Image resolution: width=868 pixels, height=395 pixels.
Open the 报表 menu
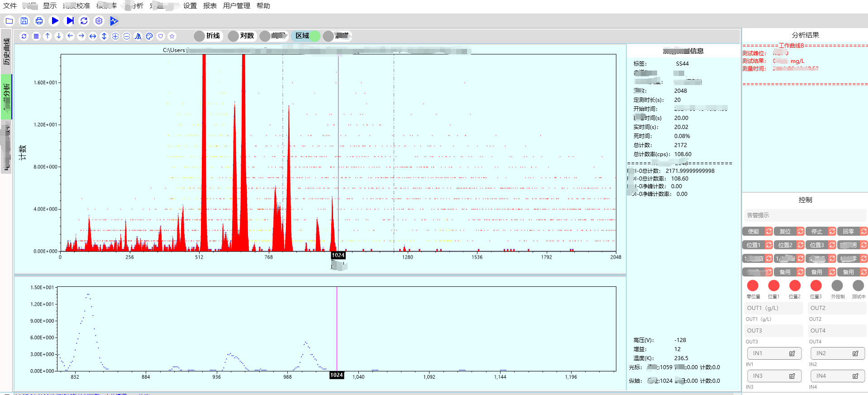pos(210,6)
